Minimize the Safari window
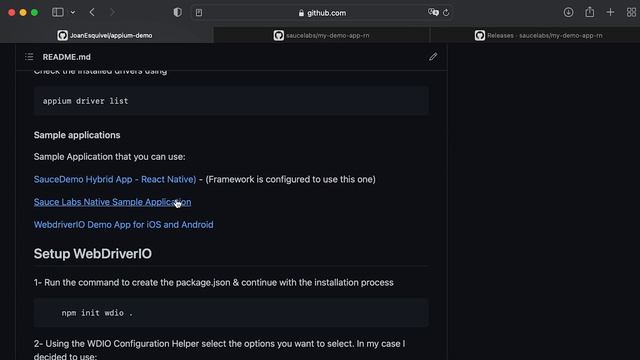Image resolution: width=640 pixels, height=360 pixels. click(x=23, y=13)
